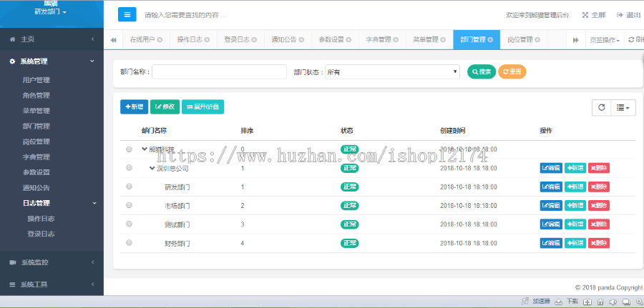The width and height of the screenshot is (644, 308).
Task: Click the blue 新增 button above the table
Action: [x=134, y=106]
